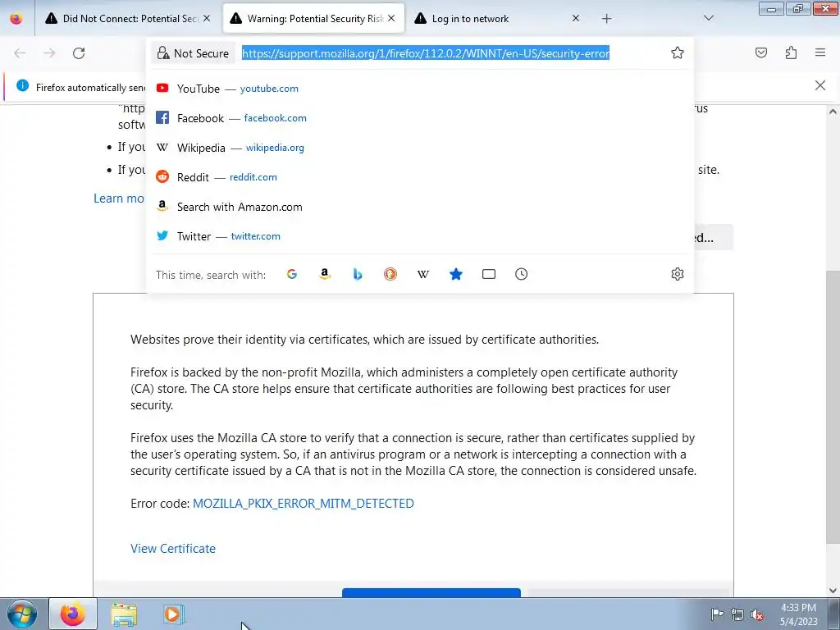
Task: Search this time with Amazon icon
Action: click(x=325, y=274)
